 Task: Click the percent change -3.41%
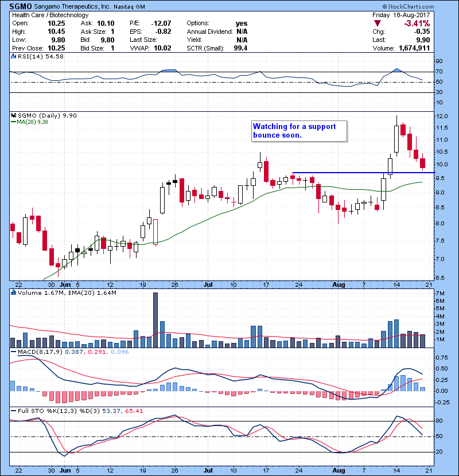417,24
